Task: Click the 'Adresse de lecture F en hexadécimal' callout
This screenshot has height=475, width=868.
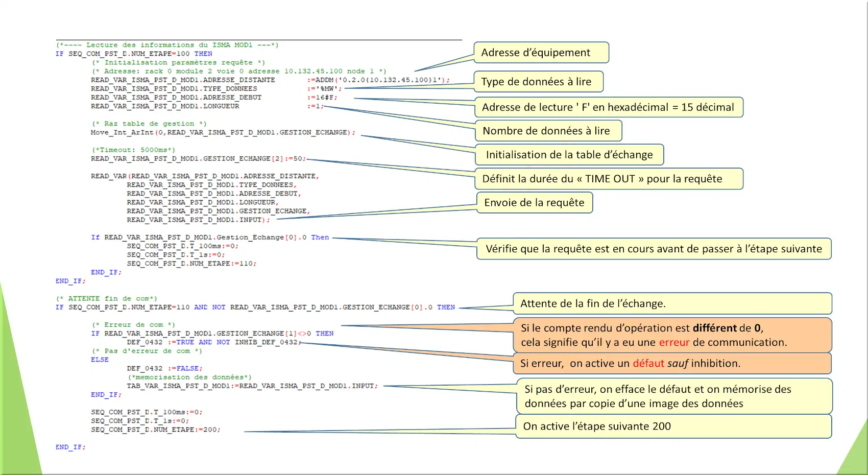Action: (609, 107)
